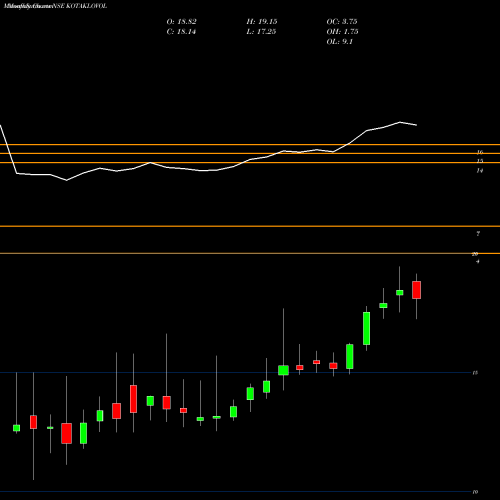Viewport: 500px width, 500px height.
Task: Select the low value L: 17.25
Action: [261, 32]
